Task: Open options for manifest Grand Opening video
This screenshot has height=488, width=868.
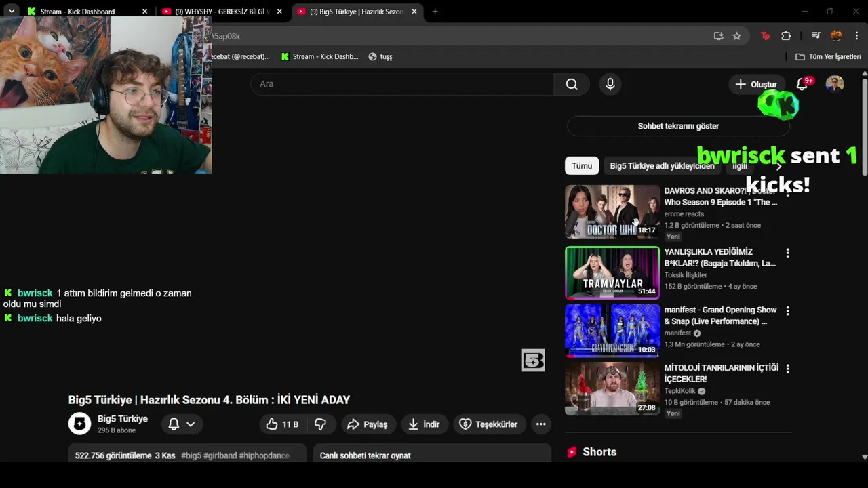Action: point(787,311)
